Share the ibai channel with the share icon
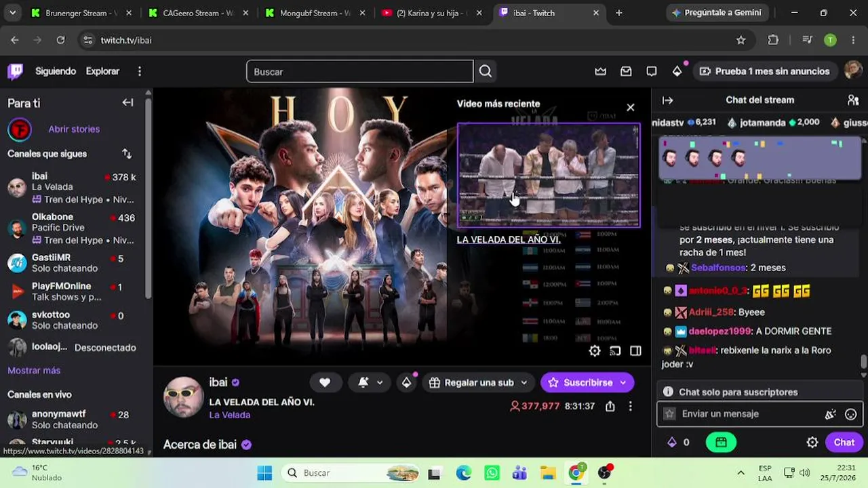Viewport: 868px width, 488px height. [610, 406]
